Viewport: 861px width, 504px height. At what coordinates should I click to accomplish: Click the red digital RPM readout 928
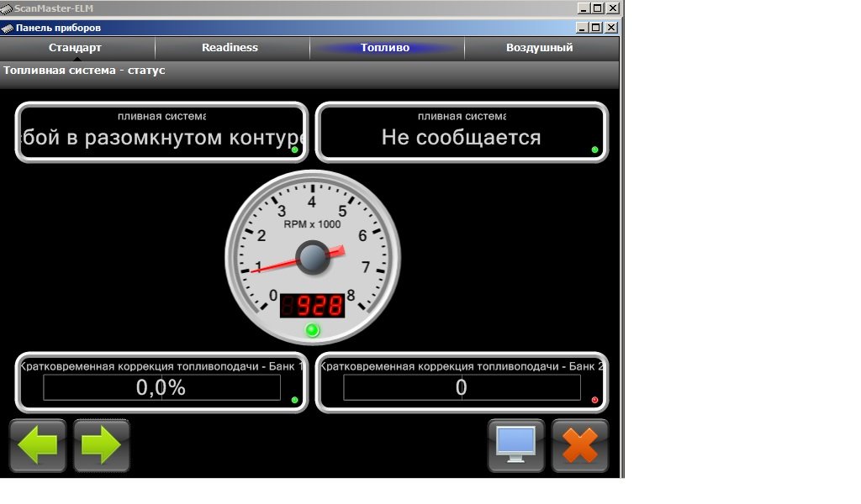tap(313, 305)
